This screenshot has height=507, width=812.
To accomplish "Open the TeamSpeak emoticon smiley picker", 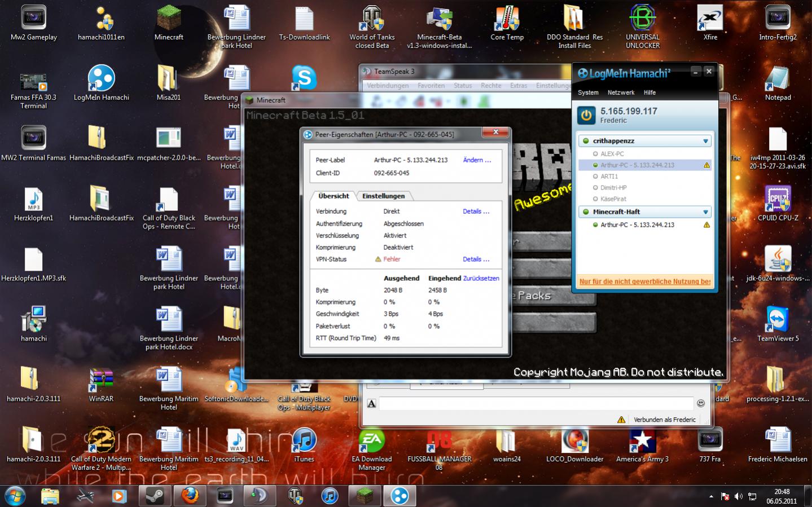I will coord(701,403).
